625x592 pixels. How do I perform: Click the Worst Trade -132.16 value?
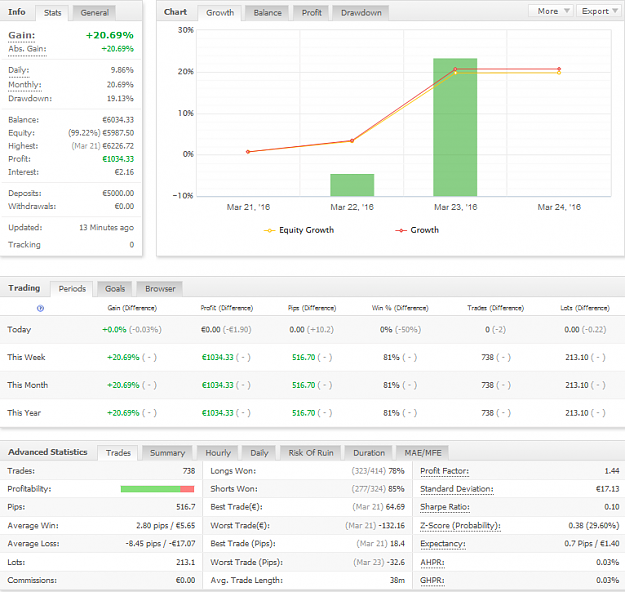pyautogui.click(x=392, y=526)
